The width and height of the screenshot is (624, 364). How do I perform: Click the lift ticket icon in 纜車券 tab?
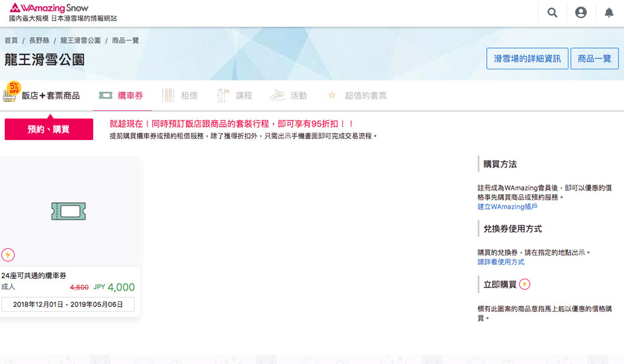point(105,96)
